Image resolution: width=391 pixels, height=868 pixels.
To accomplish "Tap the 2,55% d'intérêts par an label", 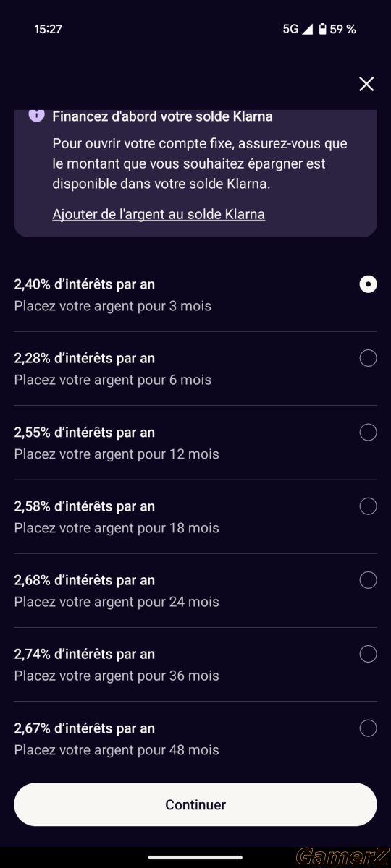I will (85, 432).
